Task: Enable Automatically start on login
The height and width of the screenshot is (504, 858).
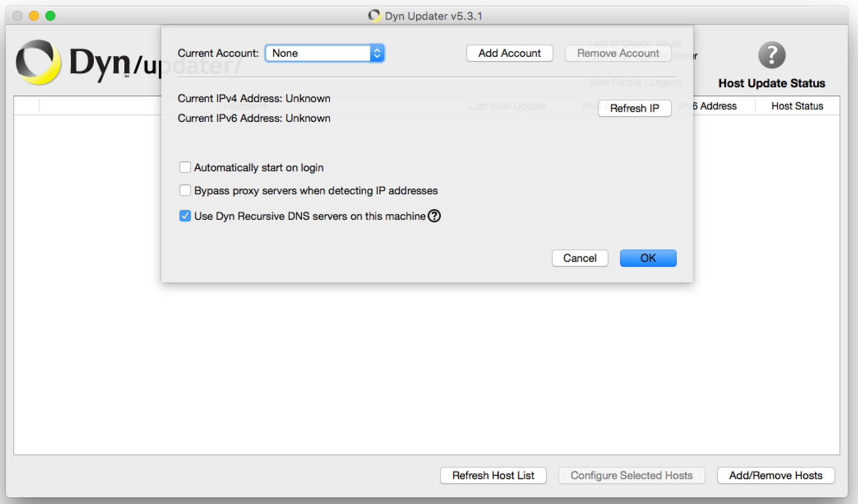Action: coord(185,167)
